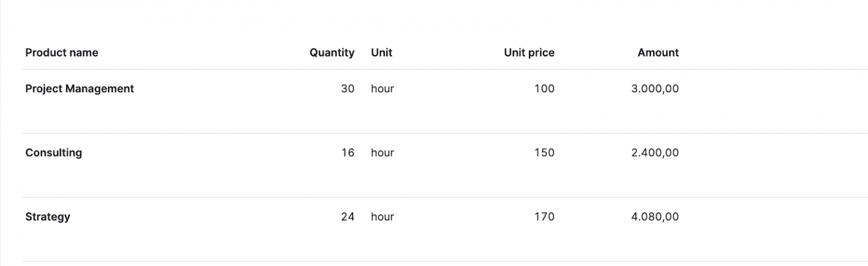This screenshot has width=868, height=266.
Task: Select the hour unit for Project Management
Action: pyautogui.click(x=383, y=89)
